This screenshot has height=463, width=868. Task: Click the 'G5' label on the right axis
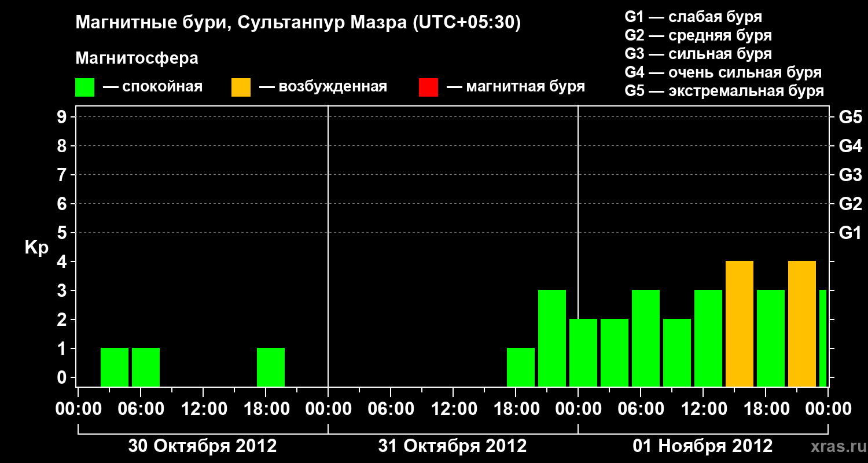pyautogui.click(x=850, y=117)
